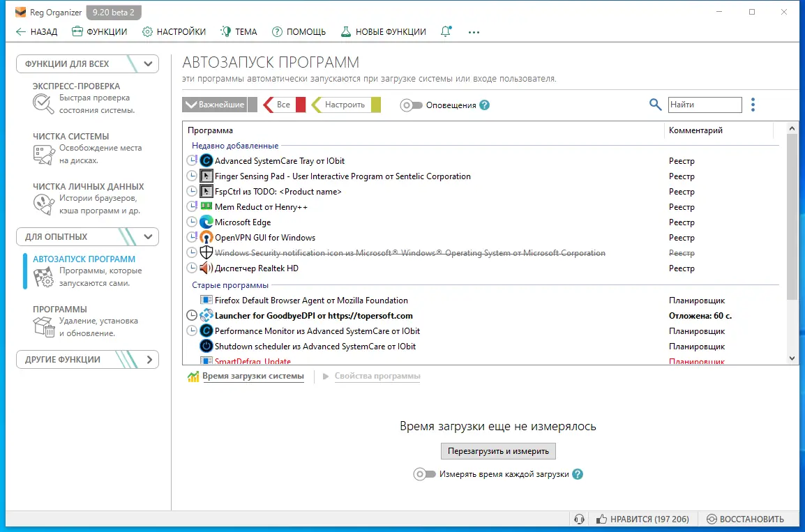The width and height of the screenshot is (805, 532).
Task: Click the program list scrollbar up arrow
Action: [792, 128]
